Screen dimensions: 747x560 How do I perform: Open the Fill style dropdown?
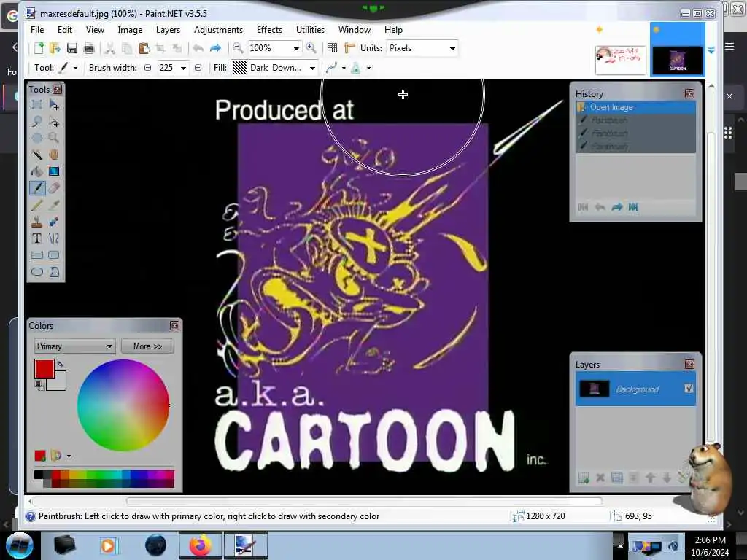click(312, 68)
